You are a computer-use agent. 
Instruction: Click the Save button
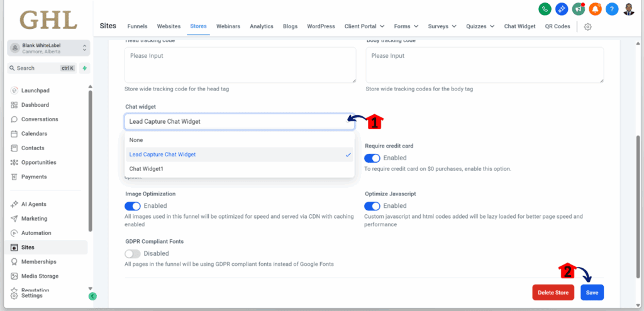(x=592, y=293)
